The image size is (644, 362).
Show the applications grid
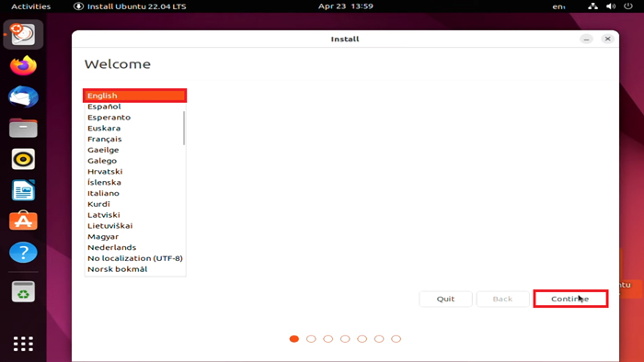coord(23,344)
